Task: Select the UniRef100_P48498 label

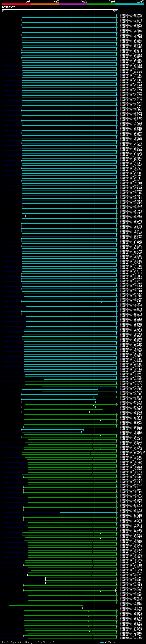Action: click(x=131, y=374)
